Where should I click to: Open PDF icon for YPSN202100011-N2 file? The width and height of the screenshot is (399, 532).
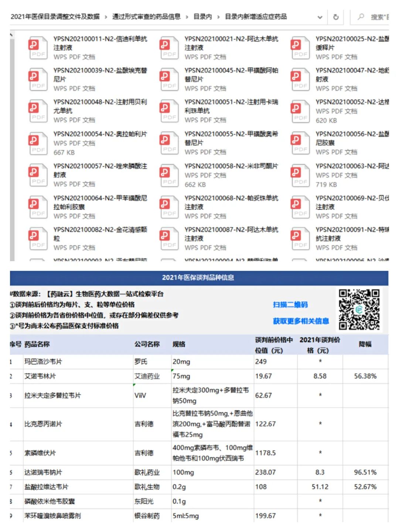point(38,48)
